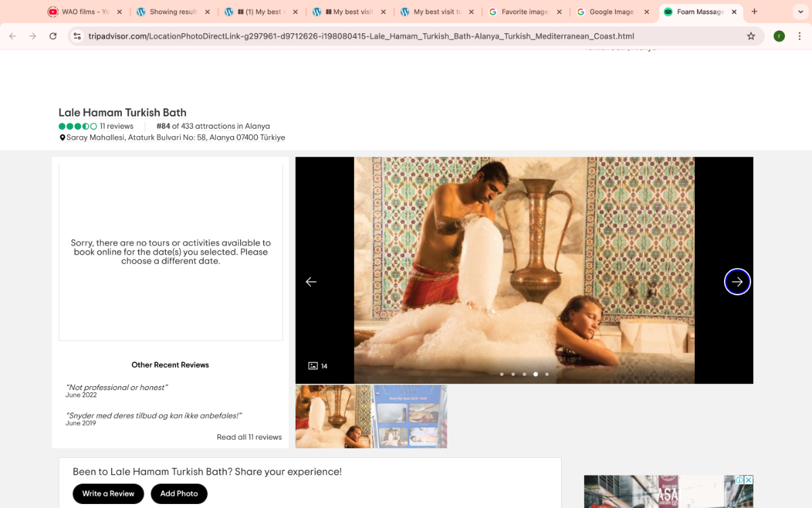Open the 11 reviews link

(116, 126)
